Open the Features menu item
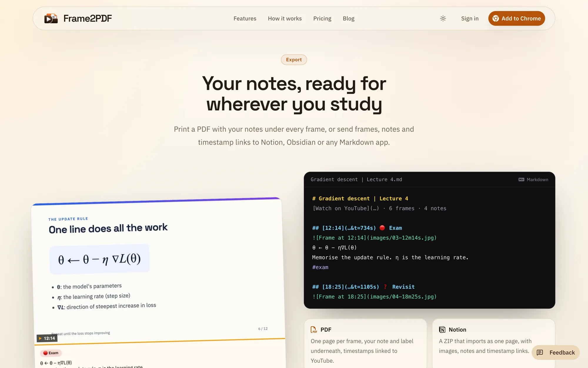This screenshot has width=588, height=368. [x=245, y=19]
